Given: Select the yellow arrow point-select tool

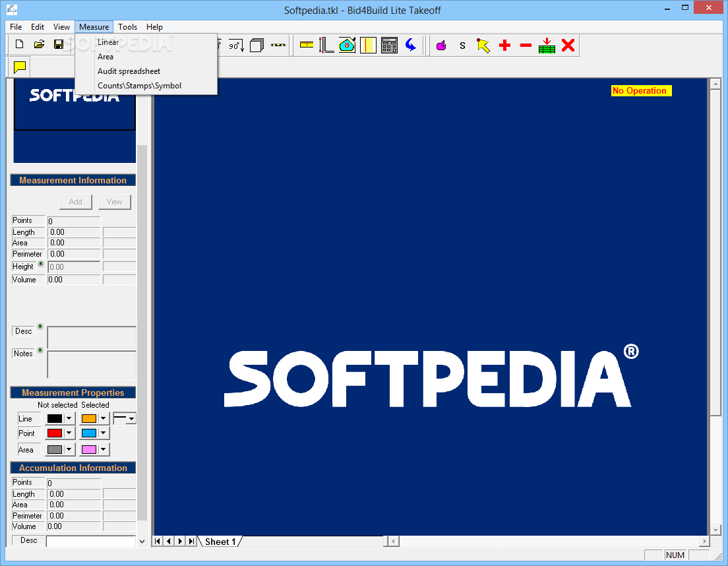Looking at the screenshot, I should 483,46.
